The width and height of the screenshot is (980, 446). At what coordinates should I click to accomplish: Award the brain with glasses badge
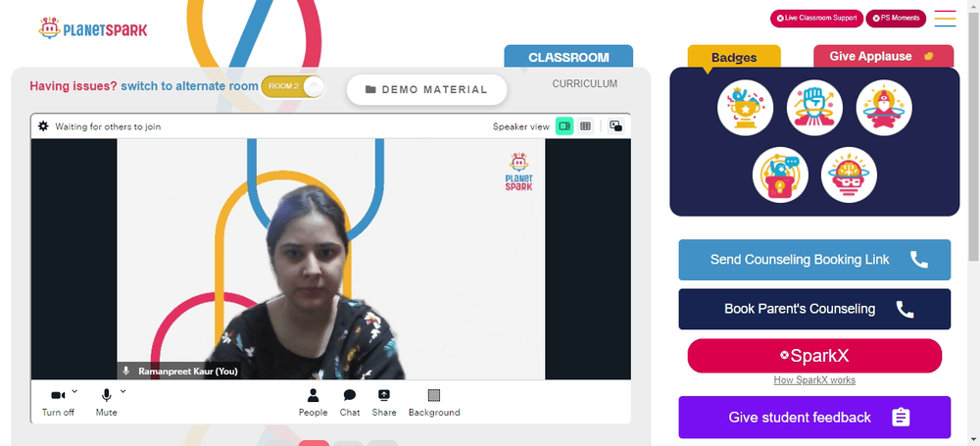pyautogui.click(x=849, y=174)
